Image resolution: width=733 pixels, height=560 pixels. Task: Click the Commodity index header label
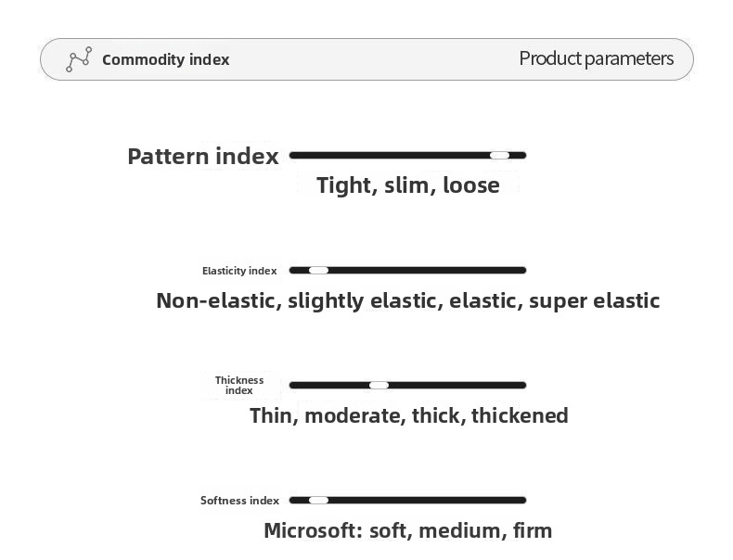(x=165, y=59)
